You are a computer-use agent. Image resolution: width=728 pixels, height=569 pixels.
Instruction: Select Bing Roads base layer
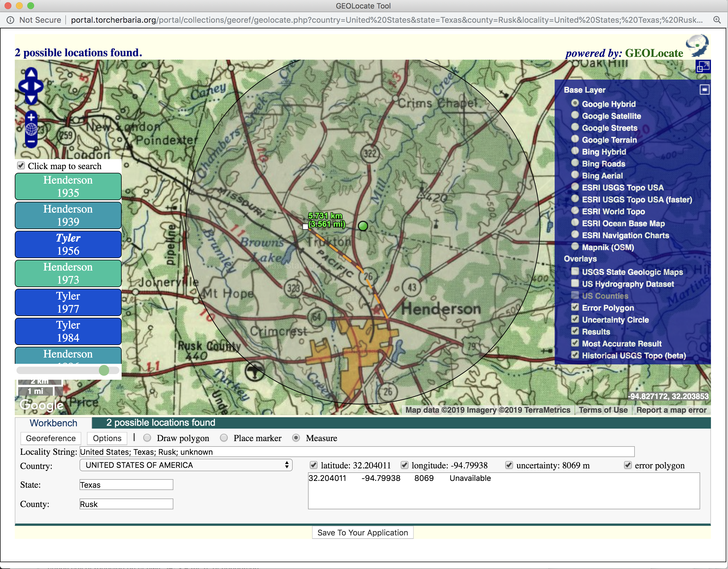tap(575, 163)
